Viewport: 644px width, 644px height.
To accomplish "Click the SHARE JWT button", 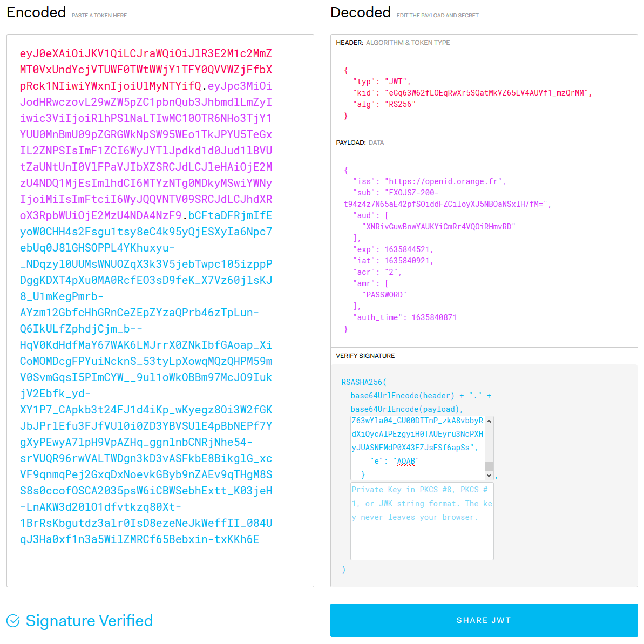I will click(484, 620).
